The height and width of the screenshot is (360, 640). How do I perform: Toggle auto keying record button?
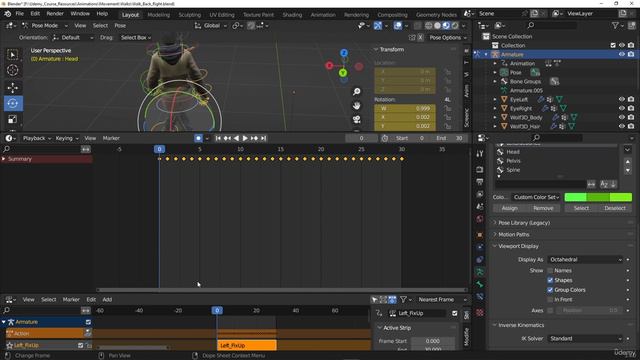198,138
